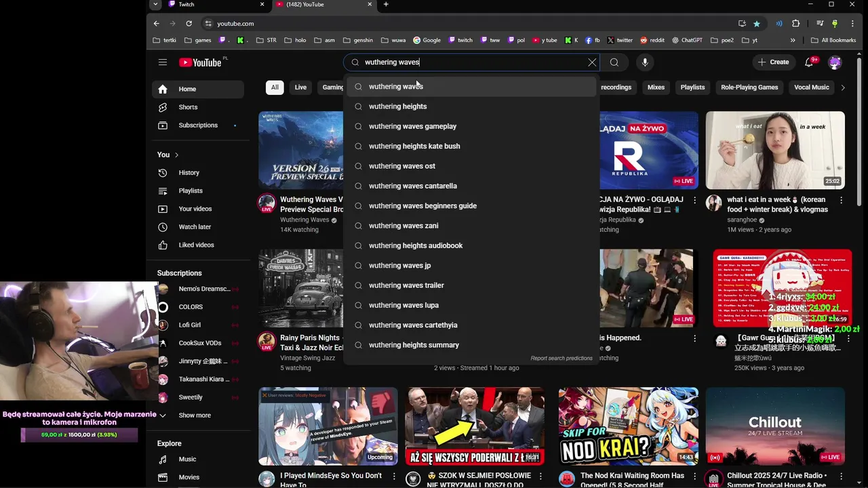Screen dimensions: 868x488
Task: Open the genshin bookmarks folder
Action: click(358, 40)
